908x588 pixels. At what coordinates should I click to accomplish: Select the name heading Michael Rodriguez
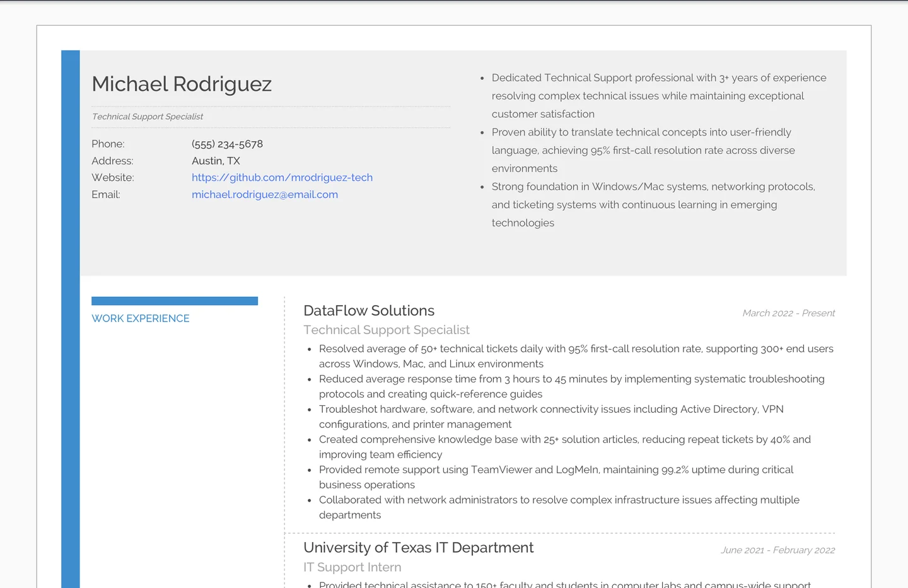pyautogui.click(x=182, y=84)
